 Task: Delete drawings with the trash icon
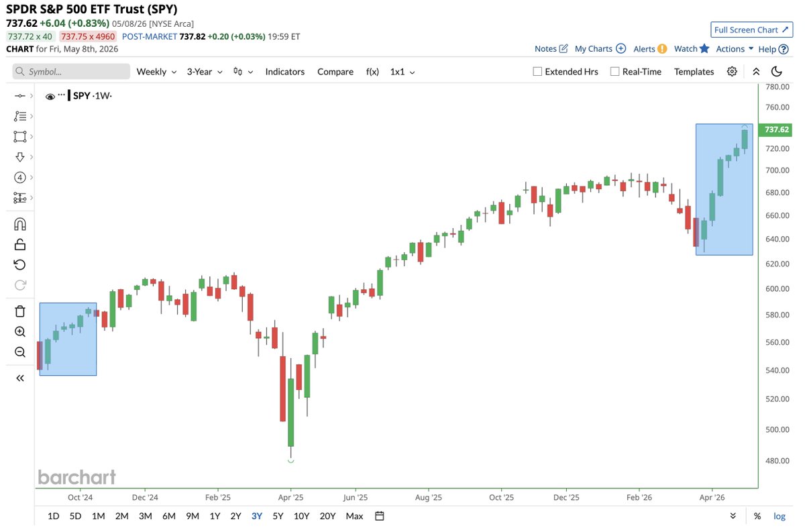point(19,311)
